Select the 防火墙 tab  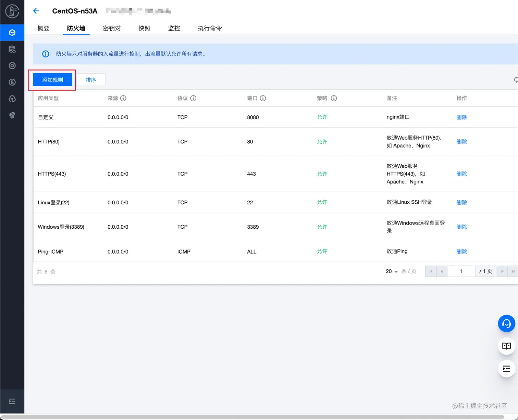coord(76,28)
